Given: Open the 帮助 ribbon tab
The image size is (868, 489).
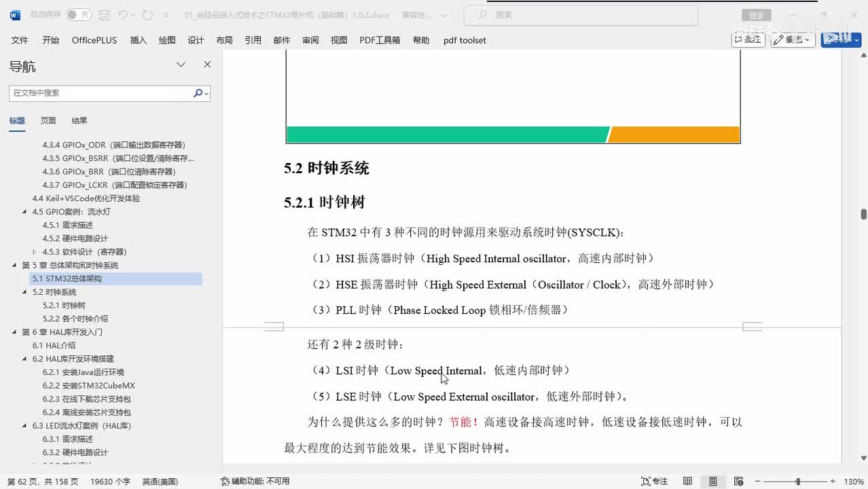Looking at the screenshot, I should coord(421,40).
